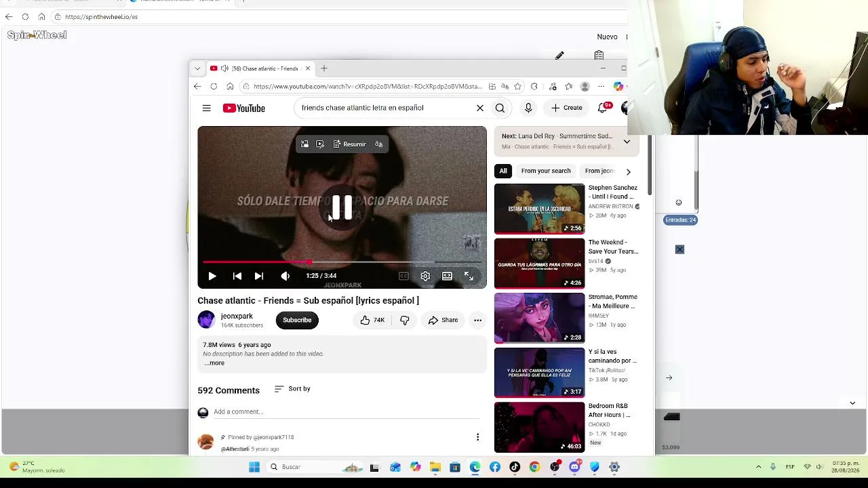Open TikTok from the taskbar
This screenshot has height=488, width=868.
515,467
